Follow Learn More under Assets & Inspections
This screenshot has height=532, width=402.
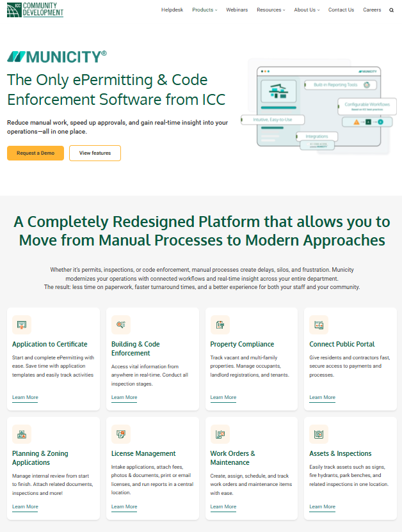pos(322,506)
